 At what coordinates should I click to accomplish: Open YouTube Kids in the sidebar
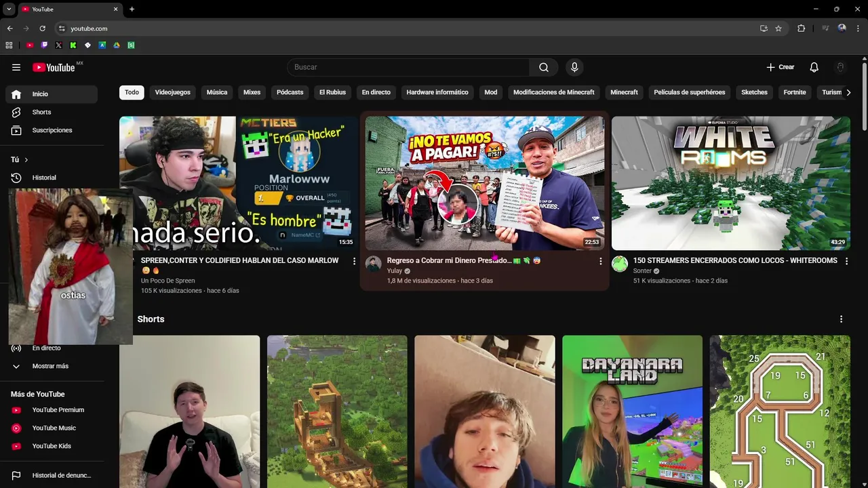pyautogui.click(x=52, y=446)
